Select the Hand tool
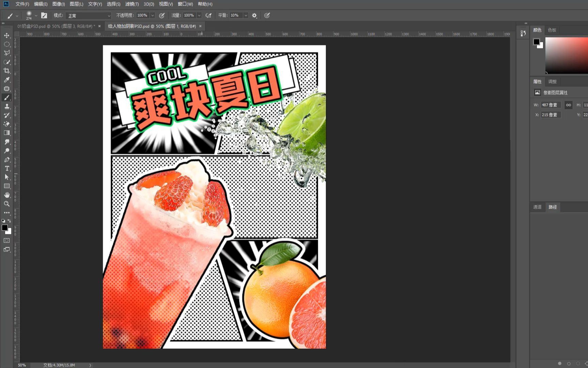 click(x=7, y=195)
